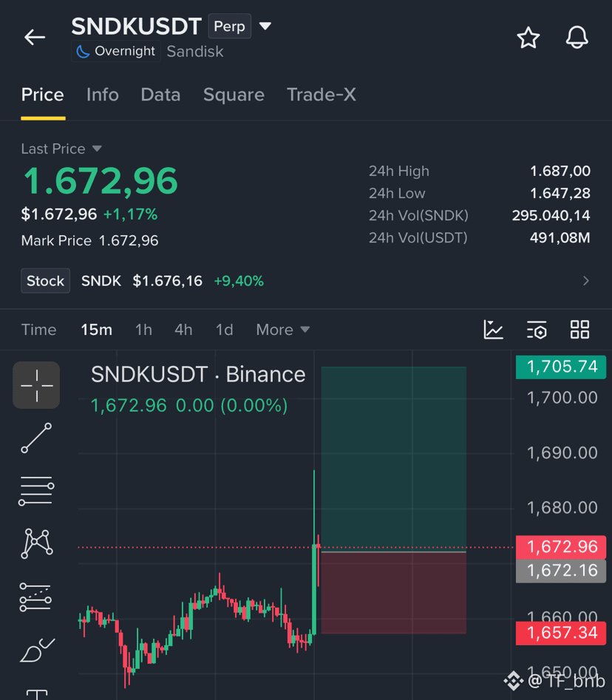The width and height of the screenshot is (612, 700).
Task: Open the chart indicators icon
Action: pyautogui.click(x=493, y=330)
